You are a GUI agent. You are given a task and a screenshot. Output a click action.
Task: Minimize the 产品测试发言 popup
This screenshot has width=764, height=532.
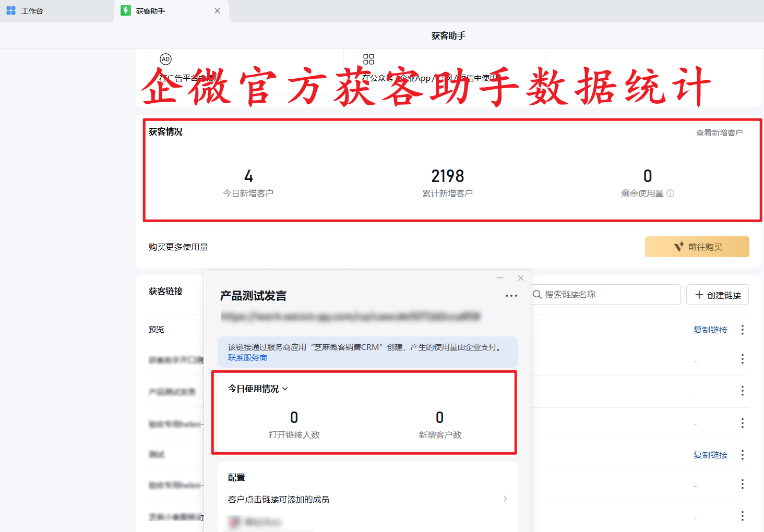[x=500, y=278]
